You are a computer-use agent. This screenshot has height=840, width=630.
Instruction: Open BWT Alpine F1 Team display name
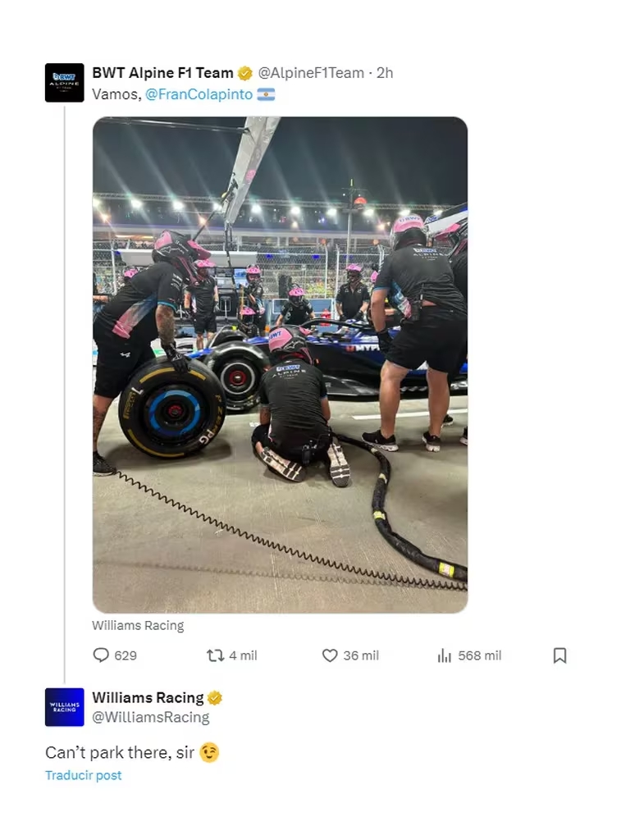(x=163, y=73)
